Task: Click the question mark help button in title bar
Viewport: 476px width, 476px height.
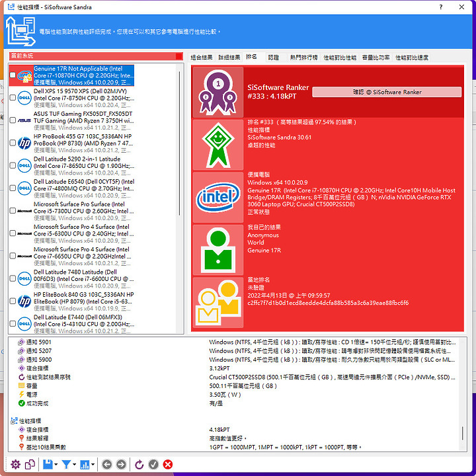Action: (441, 7)
